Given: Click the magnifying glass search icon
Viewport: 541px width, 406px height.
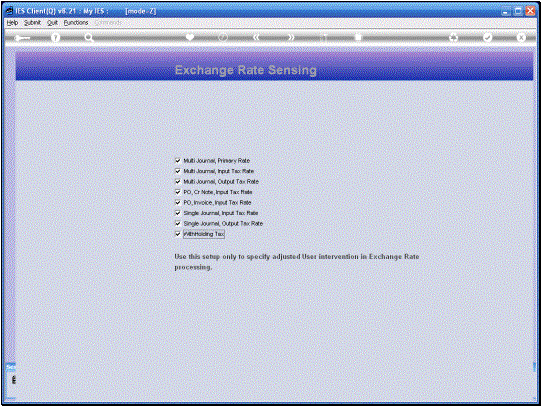Looking at the screenshot, I should tap(89, 38).
